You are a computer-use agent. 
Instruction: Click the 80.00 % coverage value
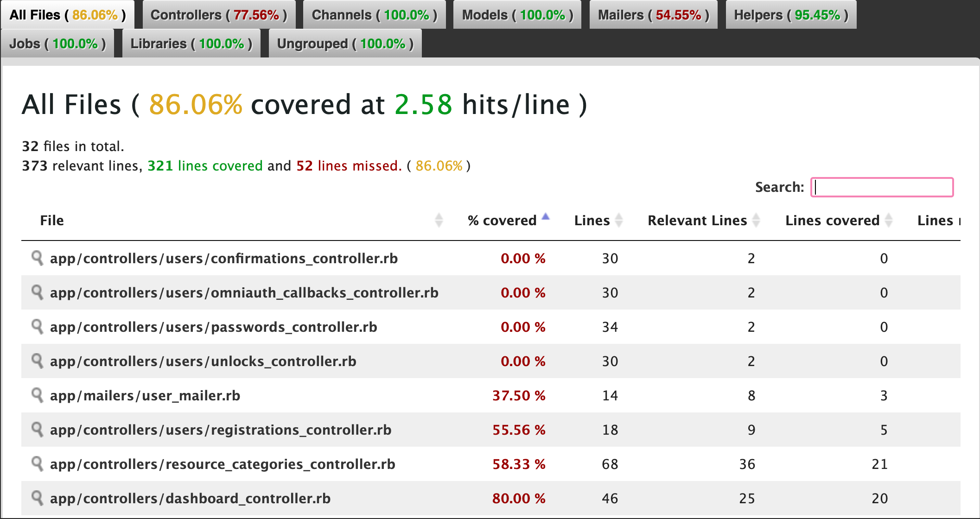pos(519,498)
